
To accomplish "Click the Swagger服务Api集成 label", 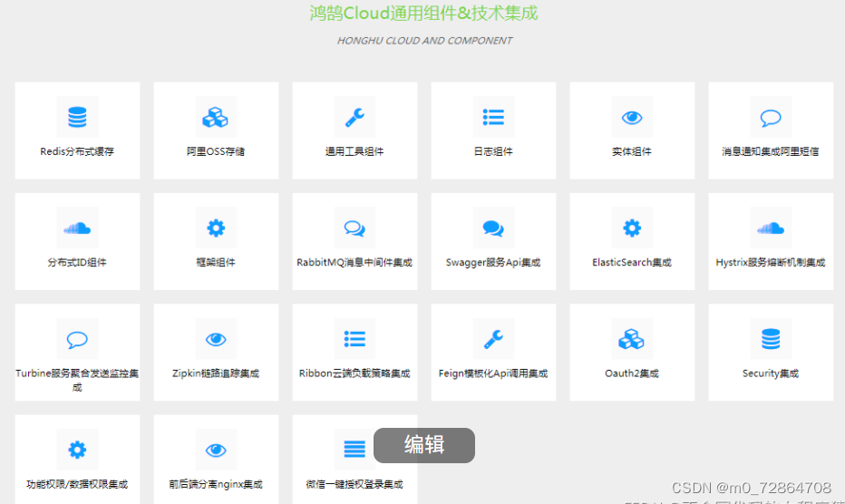I will coord(493,263).
